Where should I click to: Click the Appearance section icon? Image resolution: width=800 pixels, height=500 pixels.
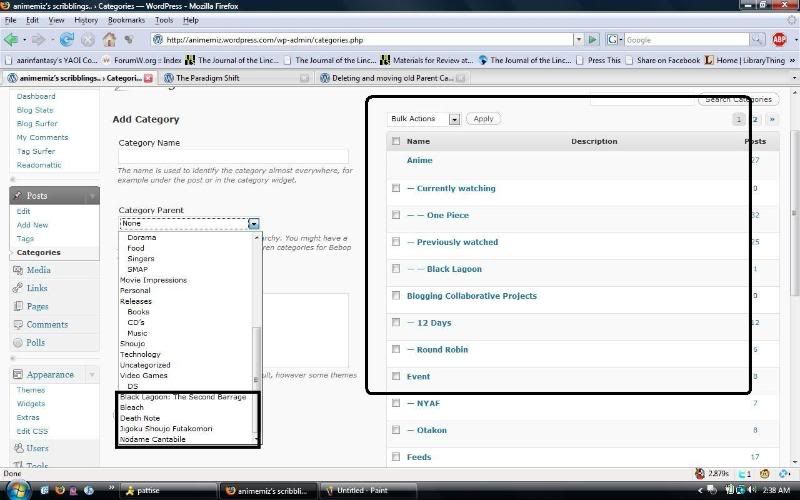[18, 374]
